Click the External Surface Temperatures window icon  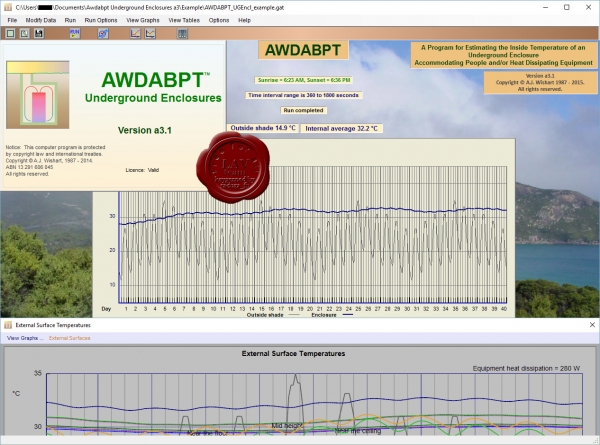[8, 325]
